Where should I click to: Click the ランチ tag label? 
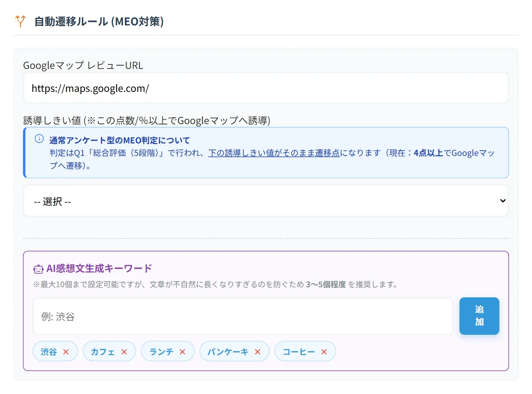click(x=161, y=352)
